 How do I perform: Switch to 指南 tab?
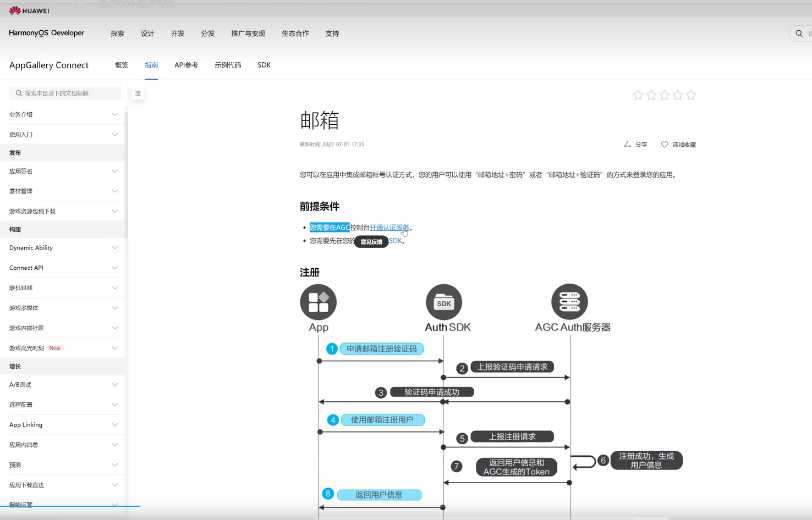pos(151,65)
